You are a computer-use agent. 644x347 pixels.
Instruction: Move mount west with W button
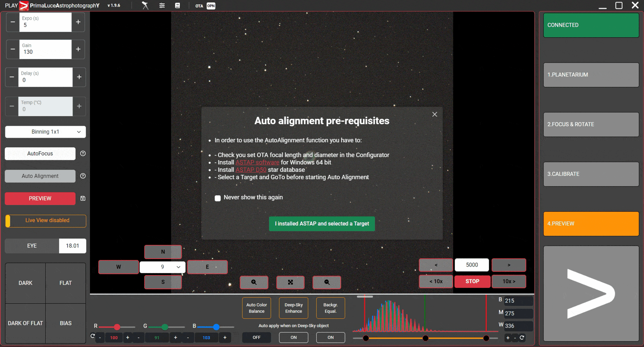tap(118, 267)
